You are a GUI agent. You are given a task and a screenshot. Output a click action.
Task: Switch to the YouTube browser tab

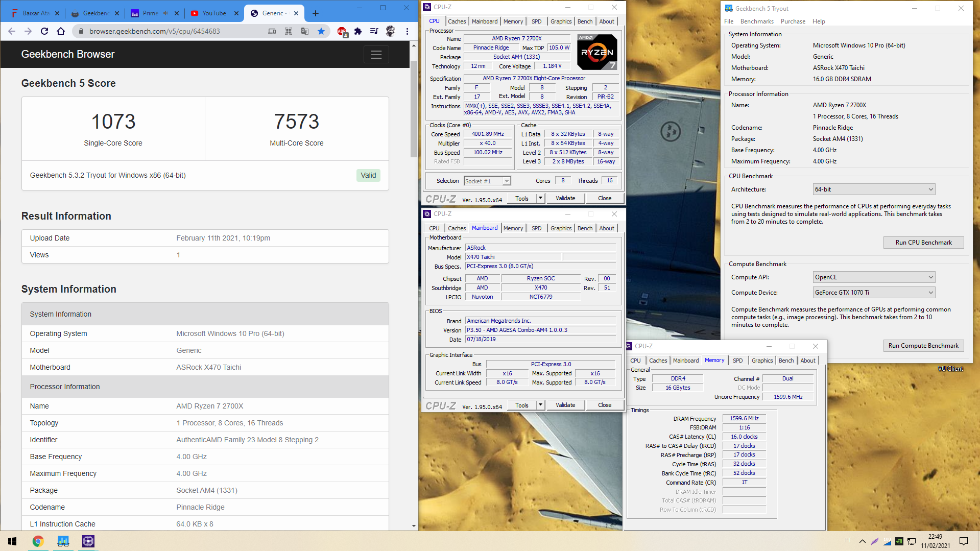[214, 13]
